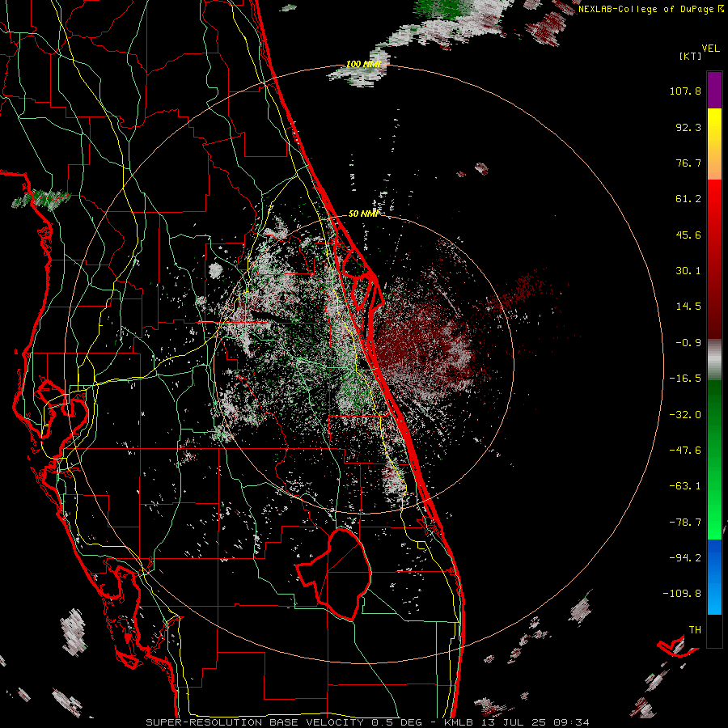Image resolution: width=728 pixels, height=728 pixels.
Task: Click the 100 NMI range ring label
Action: [363, 64]
